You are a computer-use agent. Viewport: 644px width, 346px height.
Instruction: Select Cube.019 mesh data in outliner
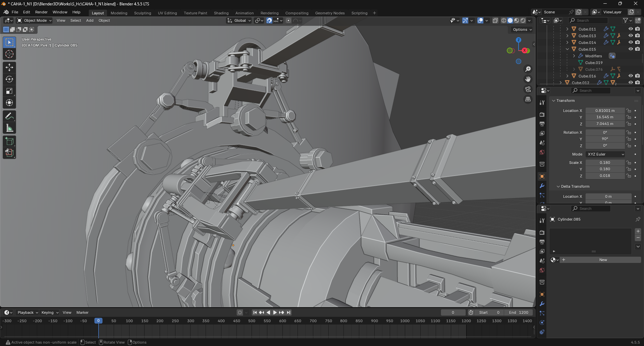pos(594,63)
